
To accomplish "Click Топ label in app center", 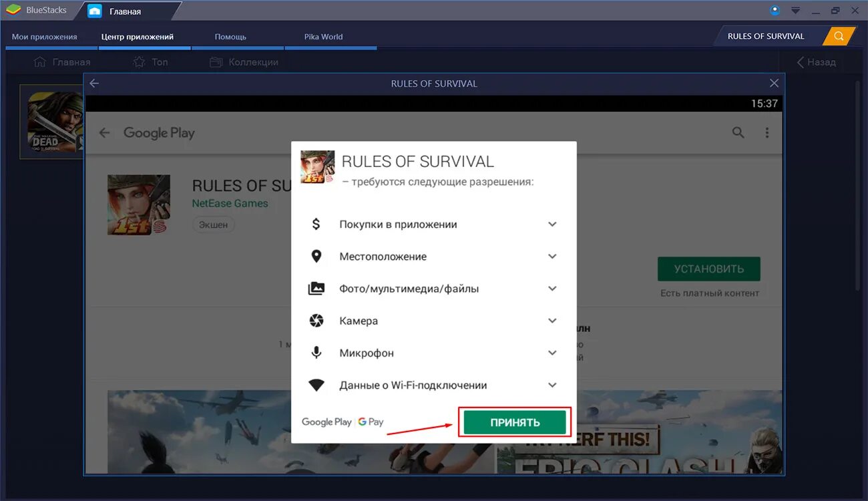I will coord(160,62).
